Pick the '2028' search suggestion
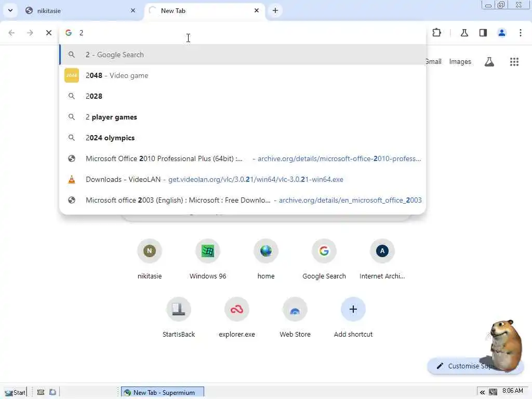 (243, 96)
